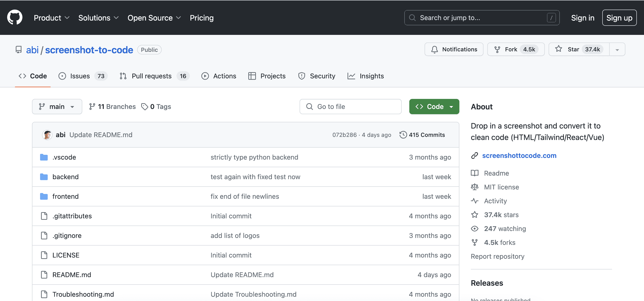The image size is (644, 301).
Task: Click the star icon next to 37.4k stars
Action: (x=474, y=215)
